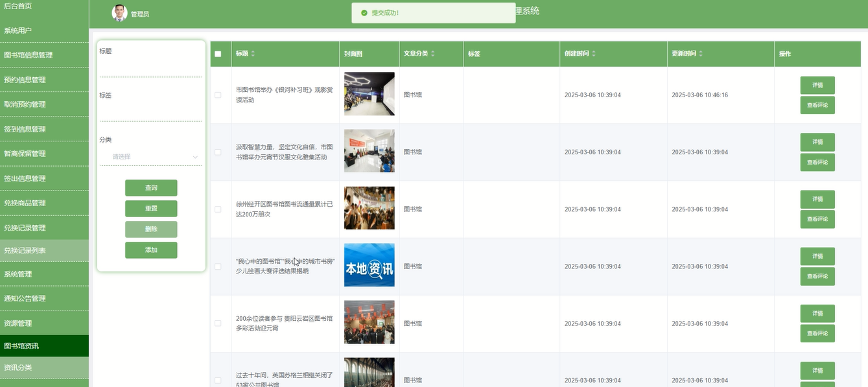Viewport: 868px width, 387px height.
Task: Open 详情 for the 元宵节汉服 article
Action: click(817, 142)
